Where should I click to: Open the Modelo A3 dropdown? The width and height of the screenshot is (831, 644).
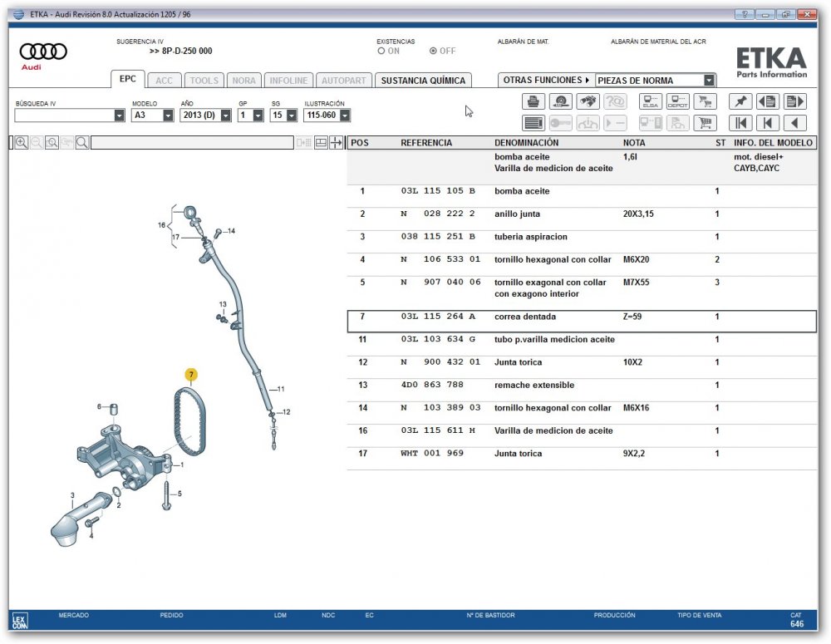click(168, 115)
